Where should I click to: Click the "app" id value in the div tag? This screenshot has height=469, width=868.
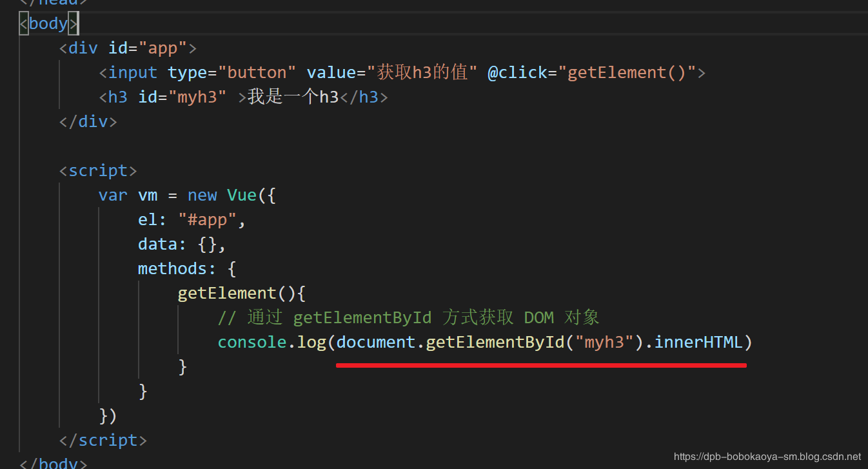[163, 48]
